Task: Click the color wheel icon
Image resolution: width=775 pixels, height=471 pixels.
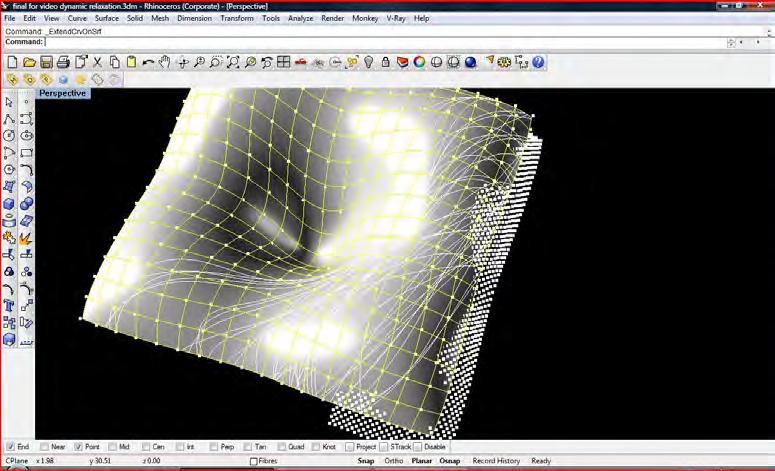Action: tap(420, 62)
